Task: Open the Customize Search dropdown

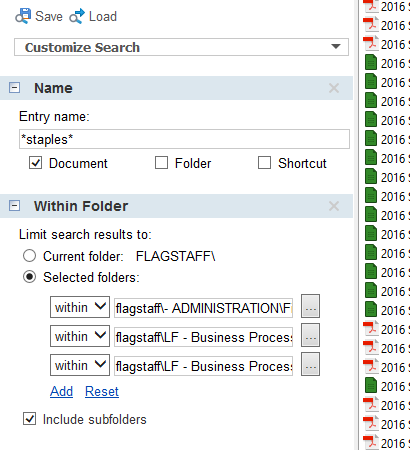Action: pos(181,47)
